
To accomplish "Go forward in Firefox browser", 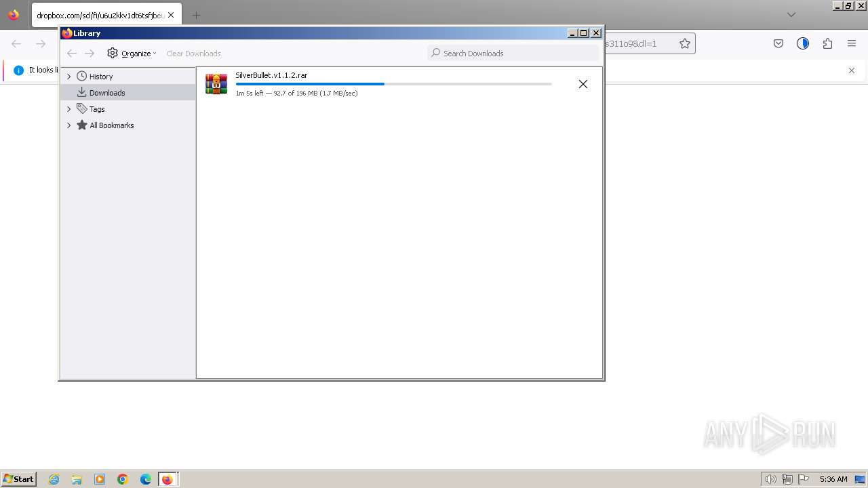I will [x=41, y=43].
